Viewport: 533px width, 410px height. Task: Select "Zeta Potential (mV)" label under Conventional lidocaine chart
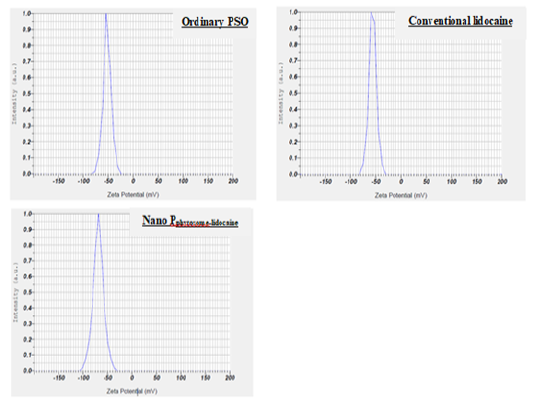point(401,195)
